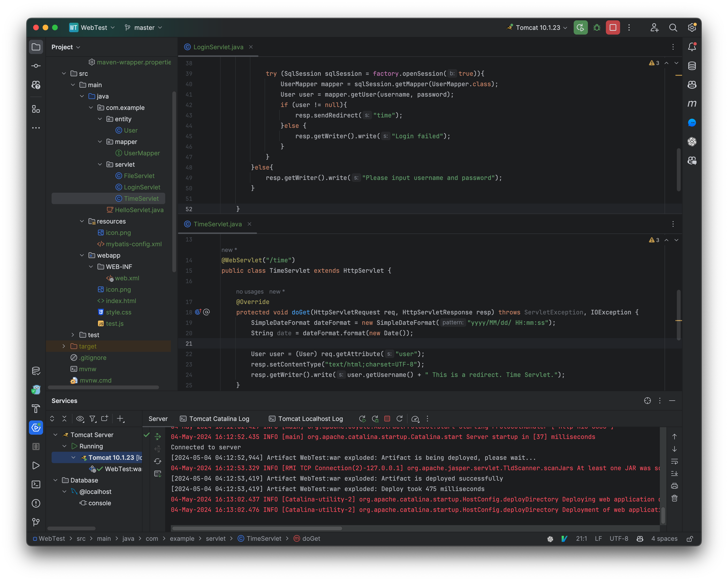The image size is (728, 581).
Task: Select the LoginServlet.java editor tab
Action: [218, 47]
